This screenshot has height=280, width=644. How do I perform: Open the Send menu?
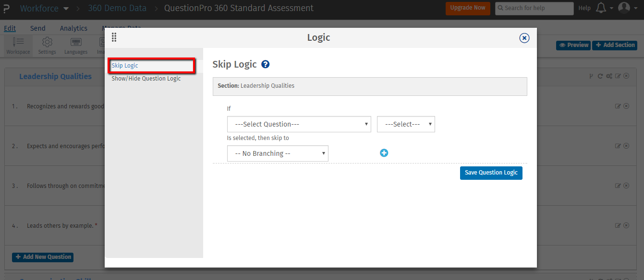[38, 28]
